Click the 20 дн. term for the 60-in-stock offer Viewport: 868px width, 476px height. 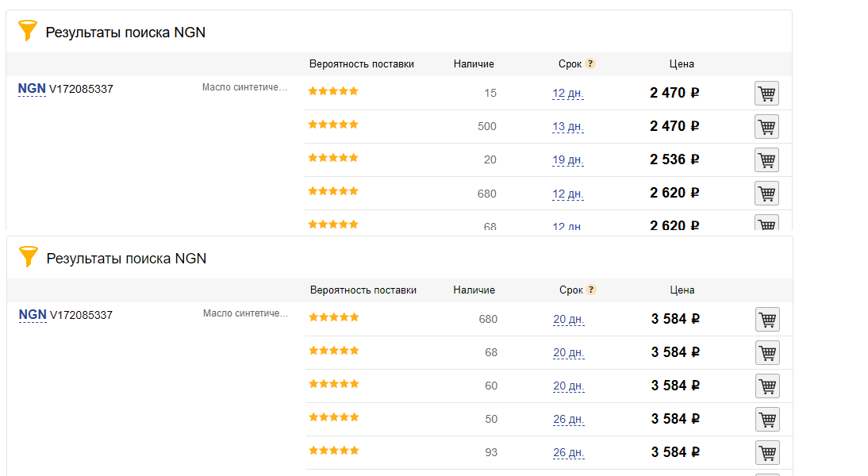569,386
